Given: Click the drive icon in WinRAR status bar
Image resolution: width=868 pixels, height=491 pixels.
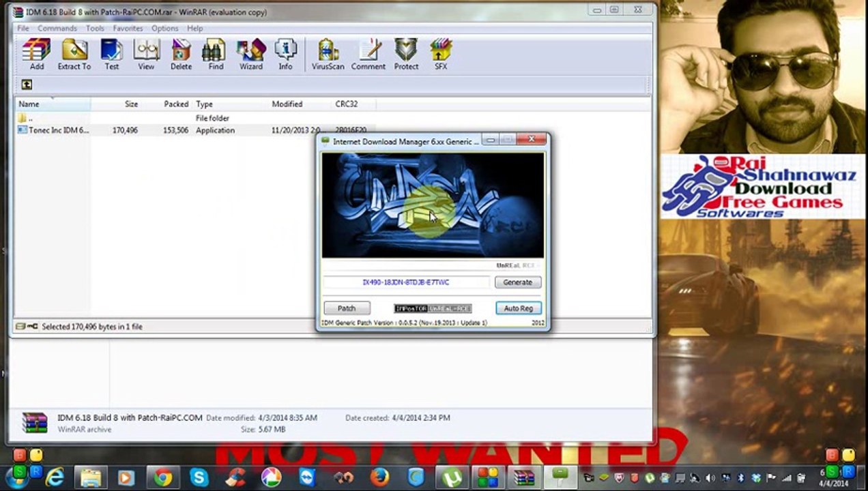Looking at the screenshot, I should click(20, 327).
